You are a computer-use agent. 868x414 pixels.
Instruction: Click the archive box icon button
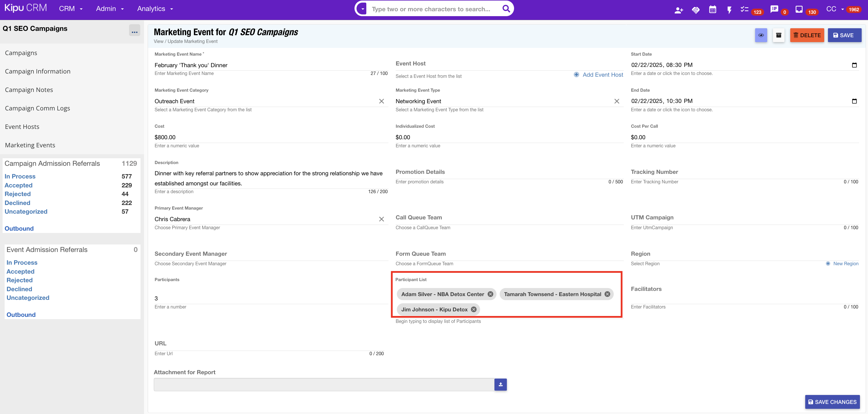tap(778, 35)
